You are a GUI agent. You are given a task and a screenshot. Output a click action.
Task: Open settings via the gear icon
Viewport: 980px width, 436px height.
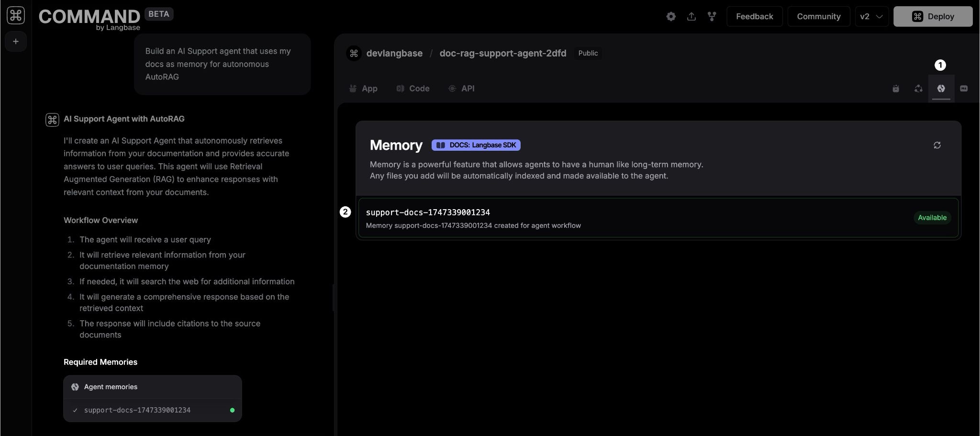click(671, 16)
